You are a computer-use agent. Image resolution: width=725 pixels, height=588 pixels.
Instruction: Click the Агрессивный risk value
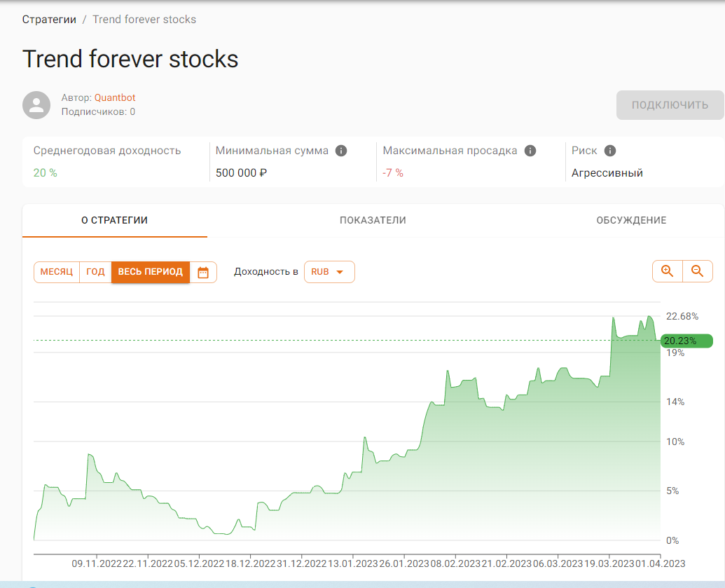(607, 173)
